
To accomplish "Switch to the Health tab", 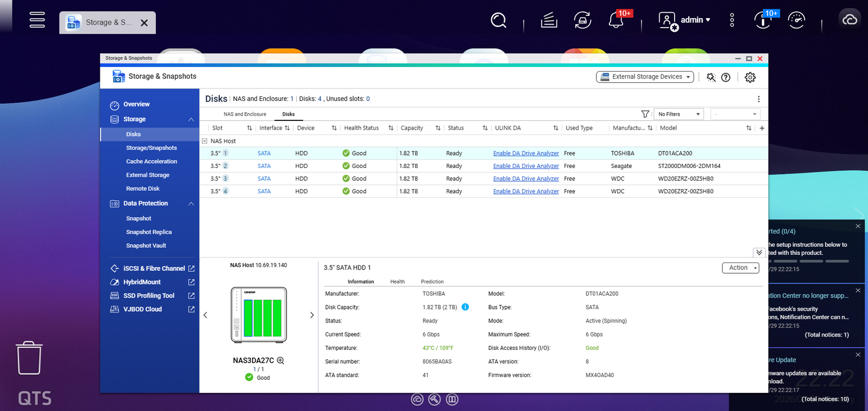I will [397, 282].
